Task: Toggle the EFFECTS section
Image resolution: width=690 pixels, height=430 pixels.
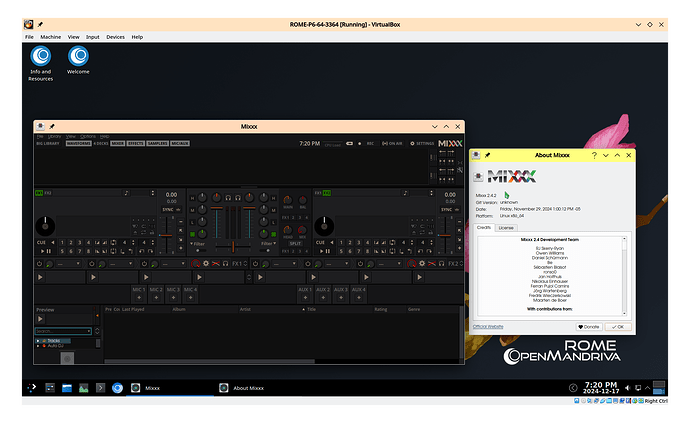Action: pyautogui.click(x=136, y=143)
